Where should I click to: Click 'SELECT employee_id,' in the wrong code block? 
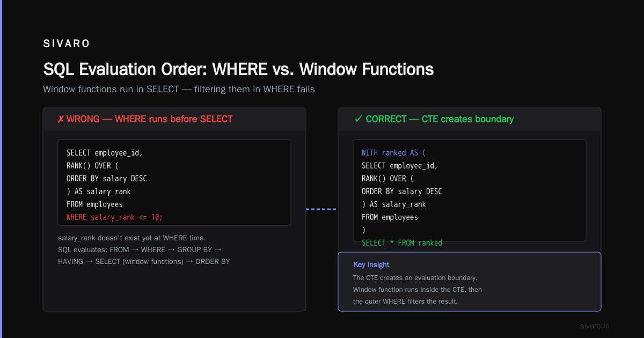tap(105, 153)
